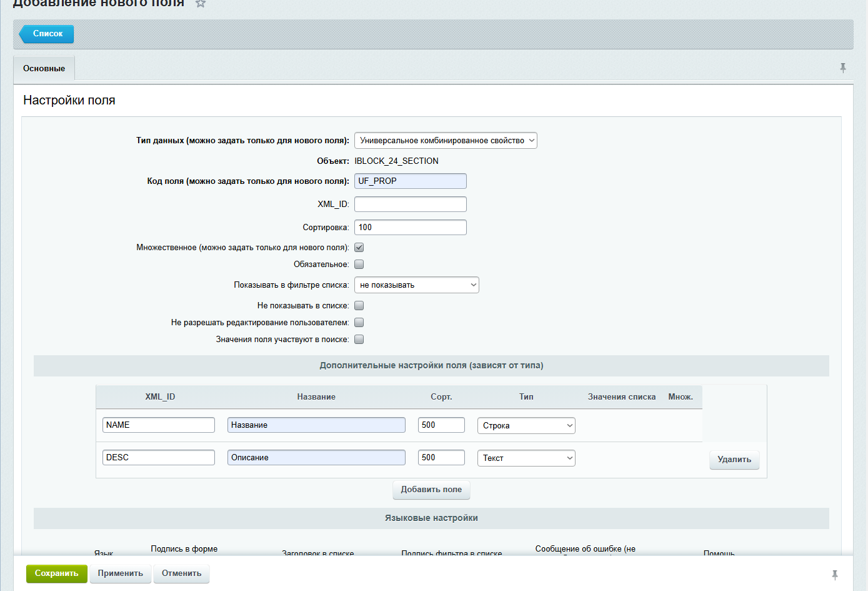The width and height of the screenshot is (868, 591).
Task: Tick the Не показывать в списке checkbox
Action: pyautogui.click(x=359, y=306)
